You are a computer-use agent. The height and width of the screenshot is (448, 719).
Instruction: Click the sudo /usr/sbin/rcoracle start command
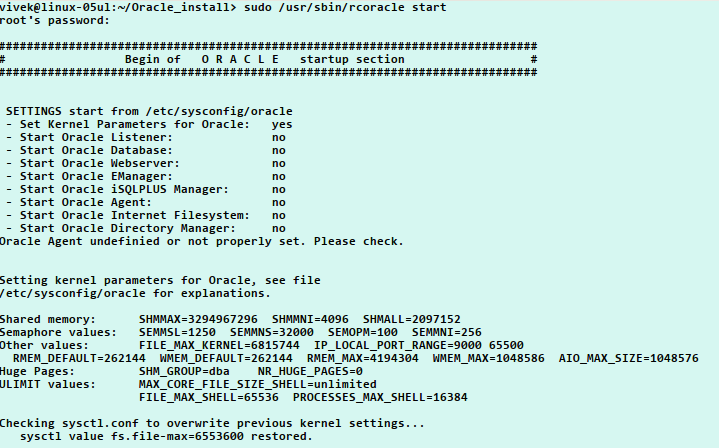[345, 7]
